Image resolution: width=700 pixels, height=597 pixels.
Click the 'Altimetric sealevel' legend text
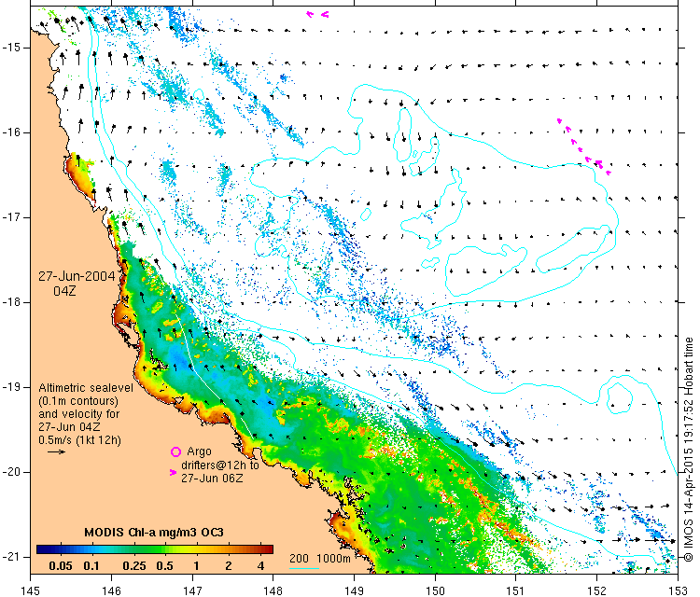[x=86, y=387]
